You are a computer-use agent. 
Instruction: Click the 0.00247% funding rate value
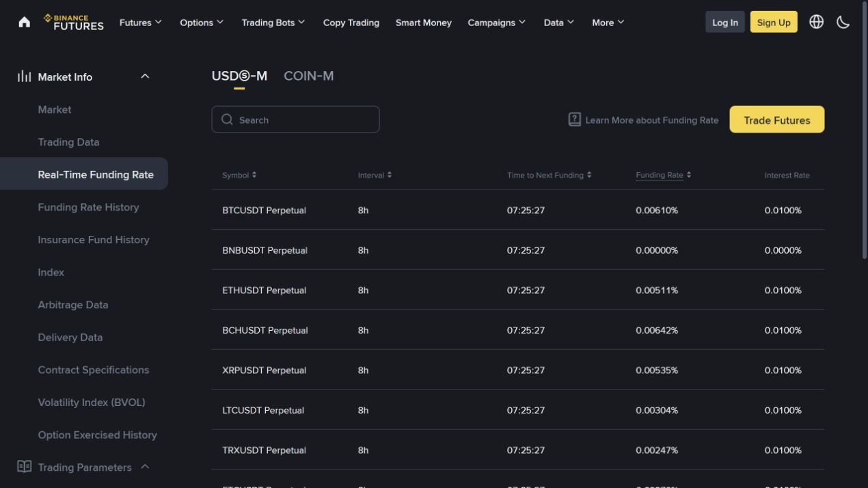click(657, 450)
